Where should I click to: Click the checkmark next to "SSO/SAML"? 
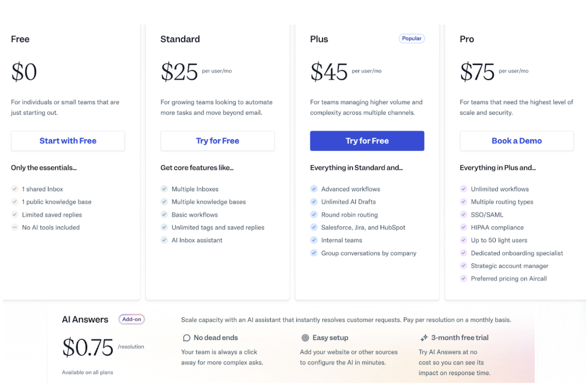pos(464,215)
